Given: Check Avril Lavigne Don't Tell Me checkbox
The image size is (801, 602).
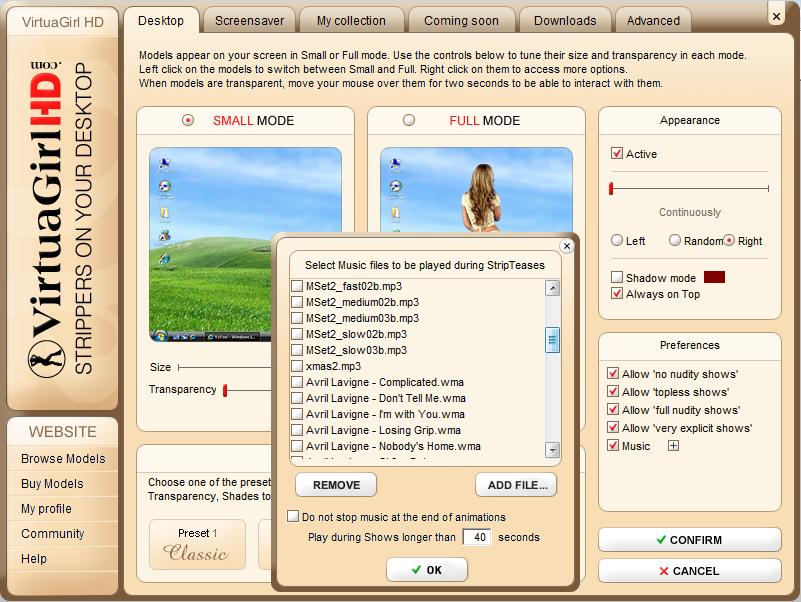Looking at the screenshot, I should click(297, 398).
